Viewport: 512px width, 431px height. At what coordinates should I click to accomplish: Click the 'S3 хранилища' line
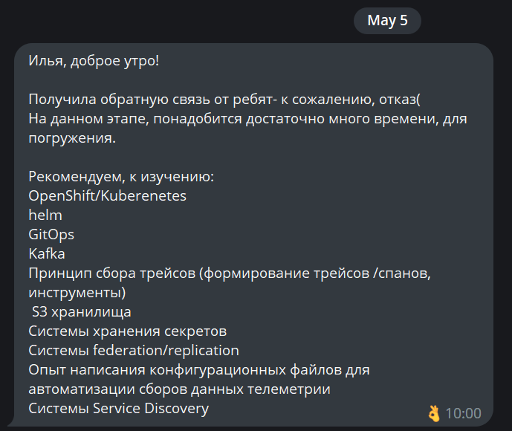81,312
